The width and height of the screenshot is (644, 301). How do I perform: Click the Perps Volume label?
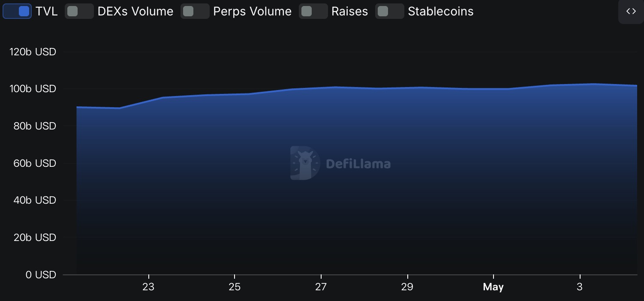tap(253, 12)
